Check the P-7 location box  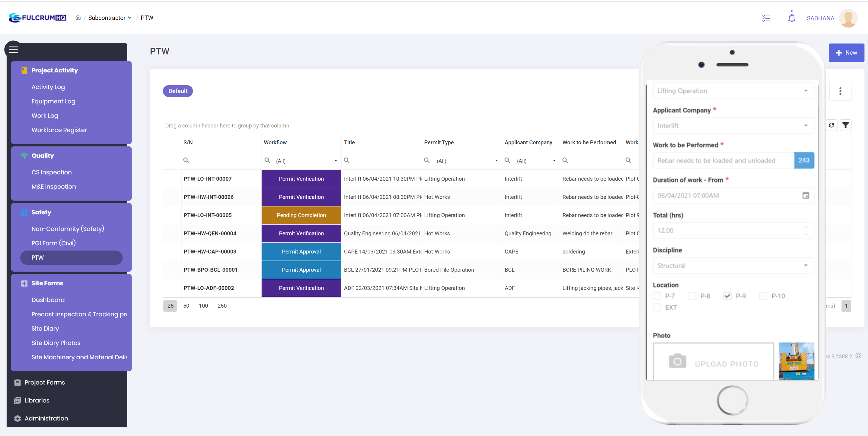[x=657, y=296]
